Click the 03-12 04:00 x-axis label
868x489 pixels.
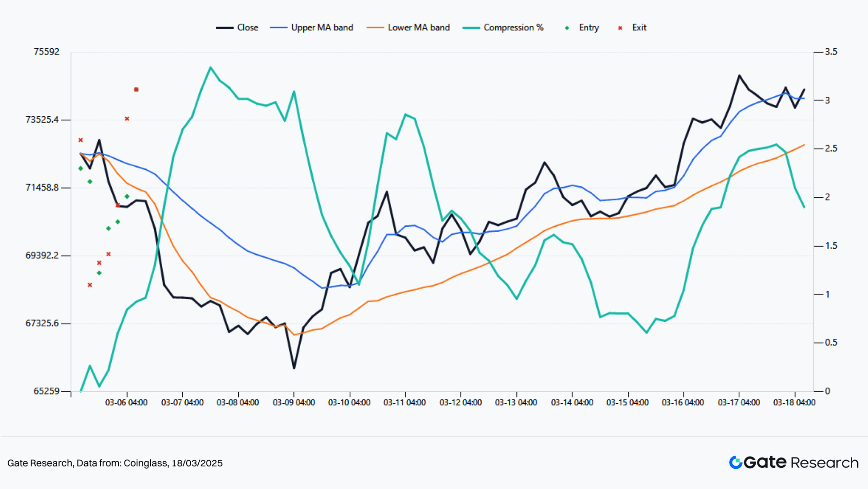pos(460,402)
